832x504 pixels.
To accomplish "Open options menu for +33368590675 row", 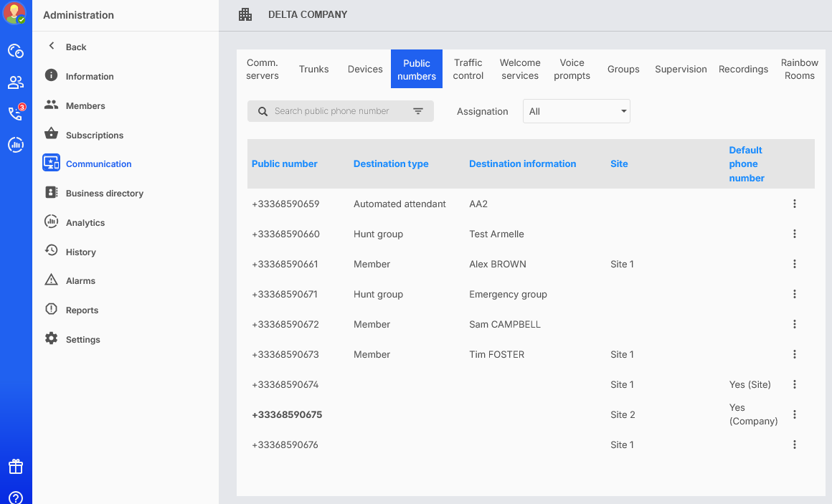I will coord(794,415).
